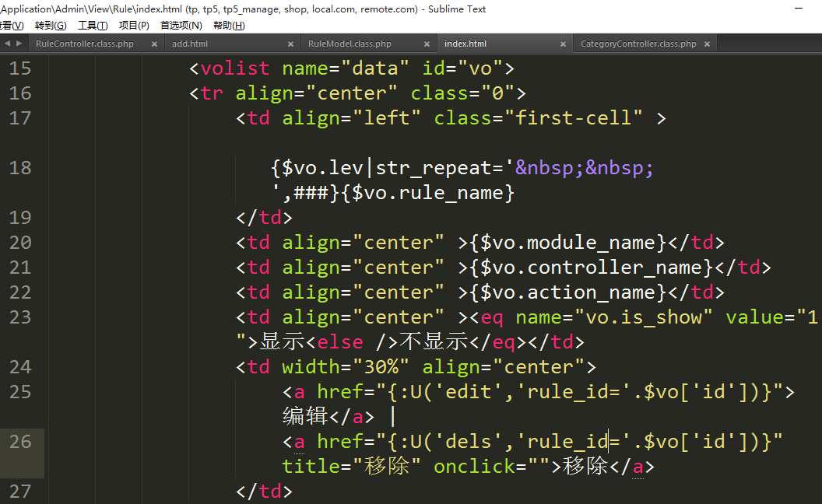This screenshot has width=822, height=504.
Task: Click line number 26 in the gutter
Action: point(20,442)
